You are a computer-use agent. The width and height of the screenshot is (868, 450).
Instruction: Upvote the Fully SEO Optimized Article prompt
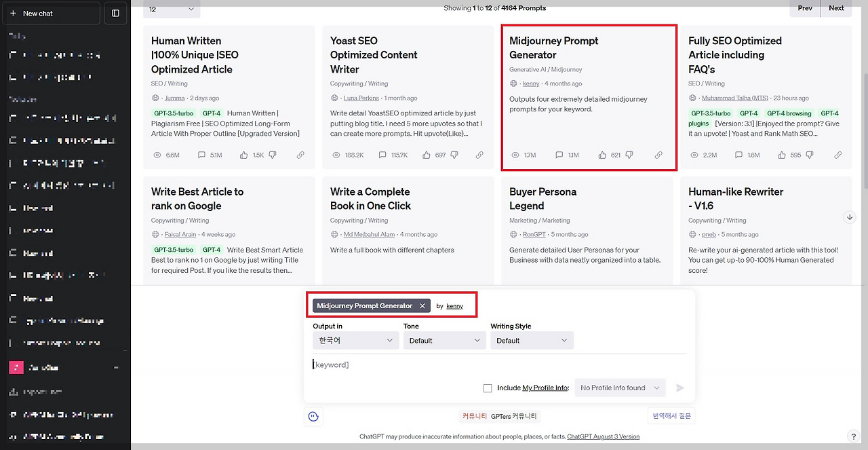[x=781, y=155]
